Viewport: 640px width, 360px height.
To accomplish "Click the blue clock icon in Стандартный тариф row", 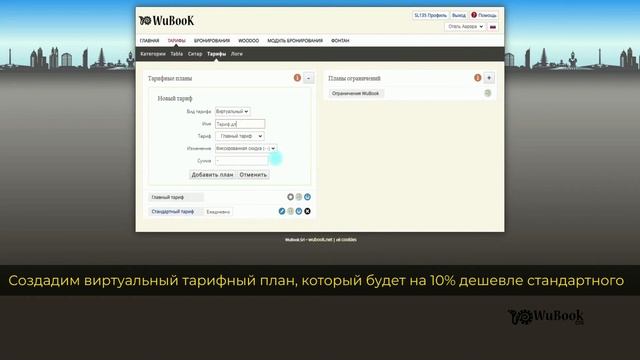I will pyautogui.click(x=299, y=211).
